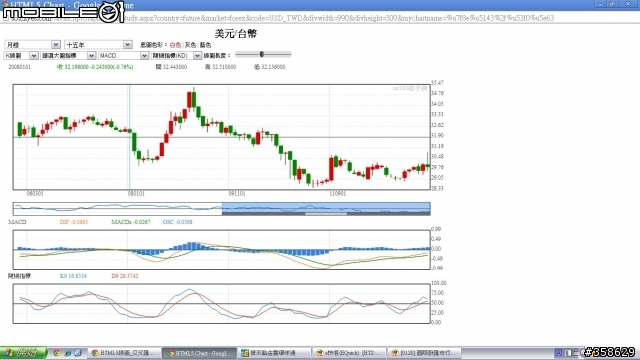Image resolution: width=640 pixels, height=360 pixels.
Task: Select the 白色 background color option
Action: [x=175, y=45]
